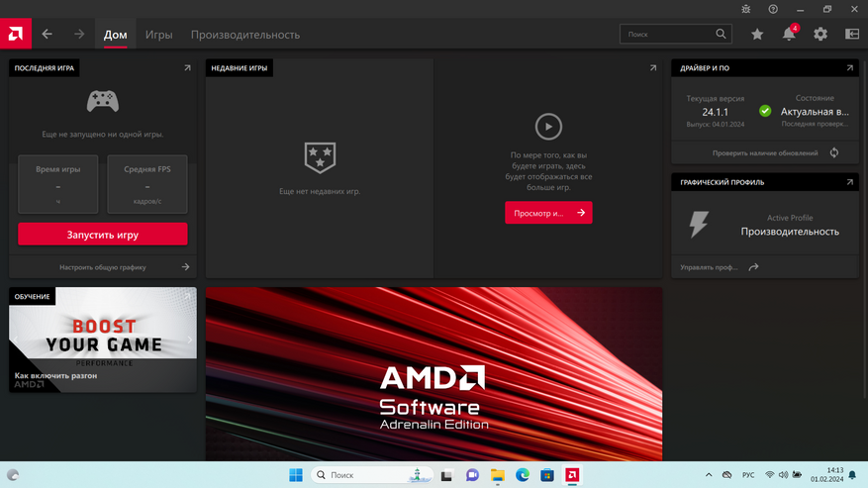
Task: Click the Средняя FPS stat tile
Action: tap(147, 184)
